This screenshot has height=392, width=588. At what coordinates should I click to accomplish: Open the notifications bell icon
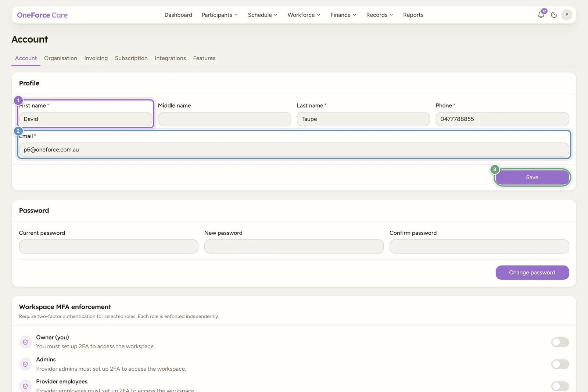coord(541,15)
